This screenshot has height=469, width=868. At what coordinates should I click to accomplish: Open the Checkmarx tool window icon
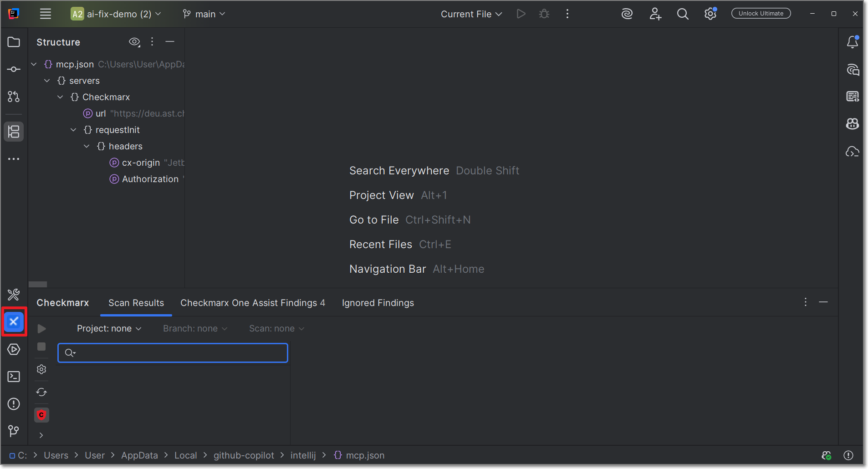(14, 322)
